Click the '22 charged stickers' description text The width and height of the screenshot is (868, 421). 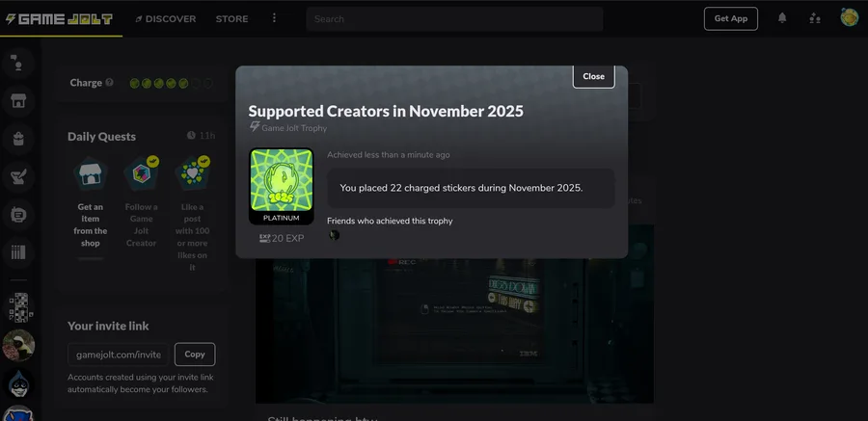pos(461,188)
